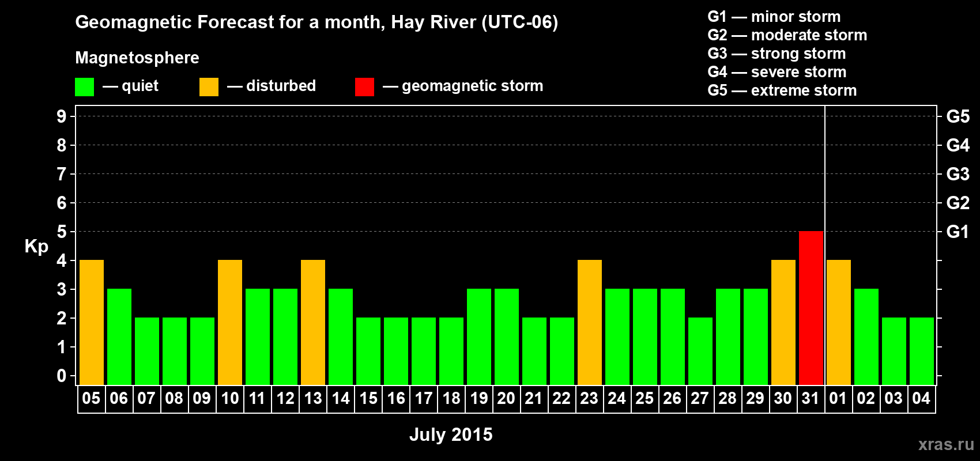Click the G3 label on the right axis
The height and width of the screenshot is (461, 980).
click(x=958, y=174)
